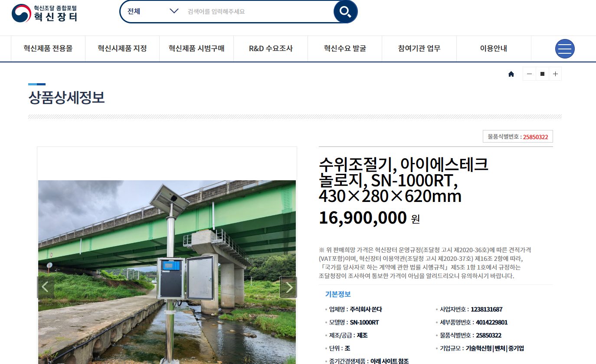Decrease page zoom with minus icon
This screenshot has width=596, height=364.
point(529,74)
